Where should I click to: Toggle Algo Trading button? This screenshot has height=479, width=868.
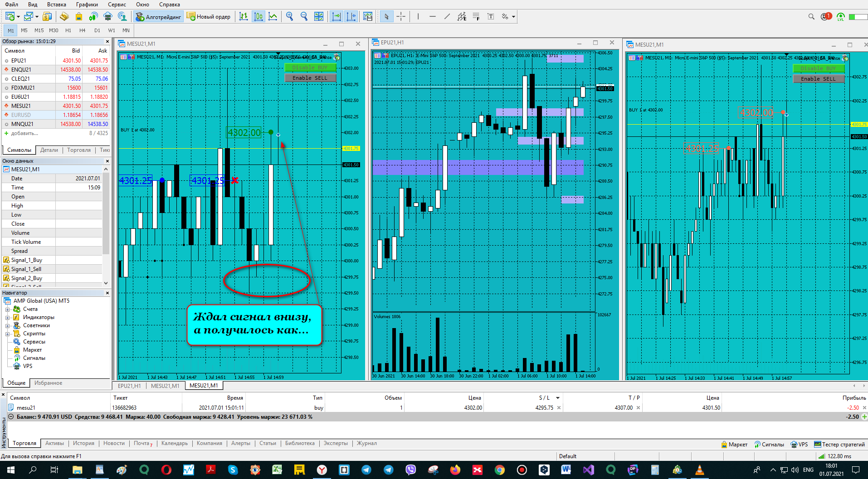click(x=158, y=17)
